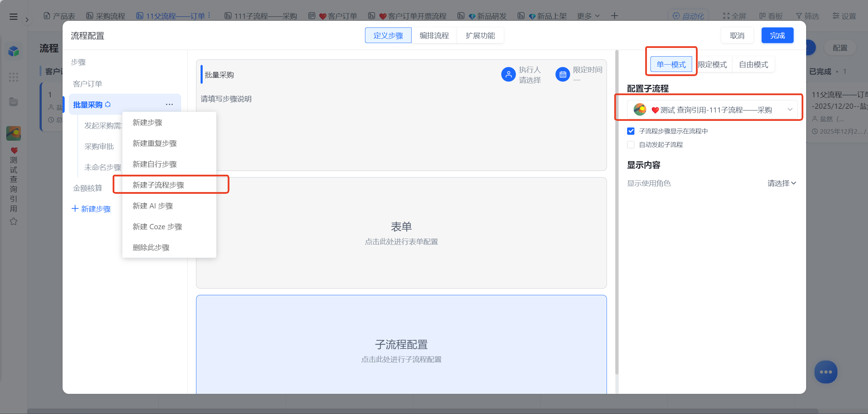Open the nine-dot apps grid icon
This screenshot has width=868, height=414.
point(14,77)
